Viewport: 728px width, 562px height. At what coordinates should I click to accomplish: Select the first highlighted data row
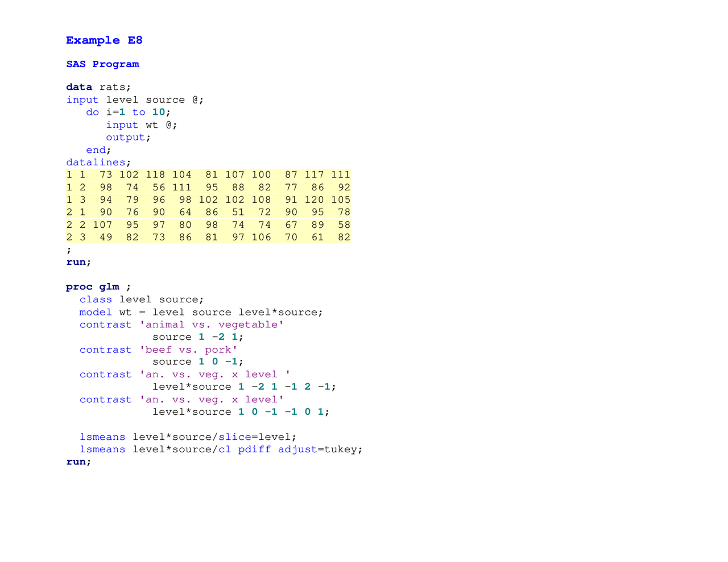tap(208, 175)
